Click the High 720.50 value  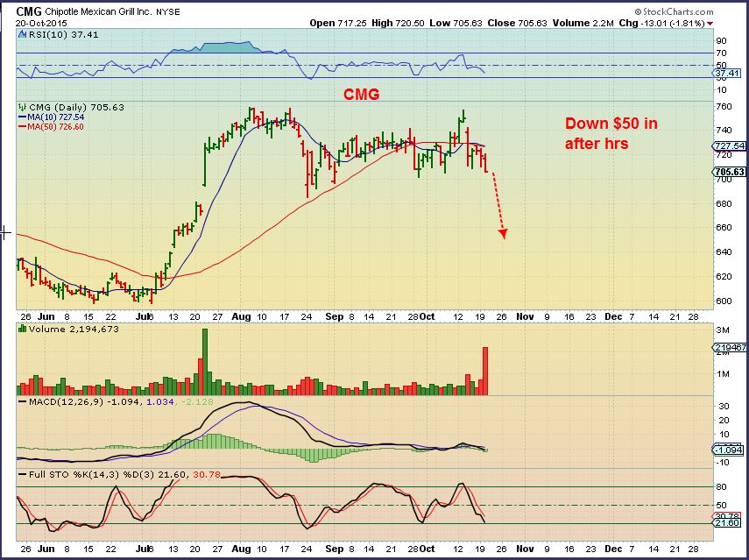(397, 23)
